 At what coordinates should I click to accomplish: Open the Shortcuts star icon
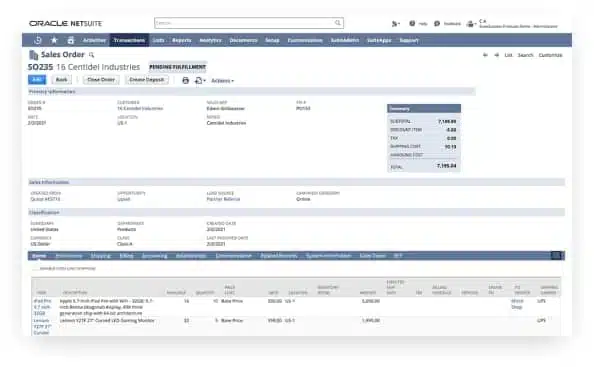click(54, 40)
